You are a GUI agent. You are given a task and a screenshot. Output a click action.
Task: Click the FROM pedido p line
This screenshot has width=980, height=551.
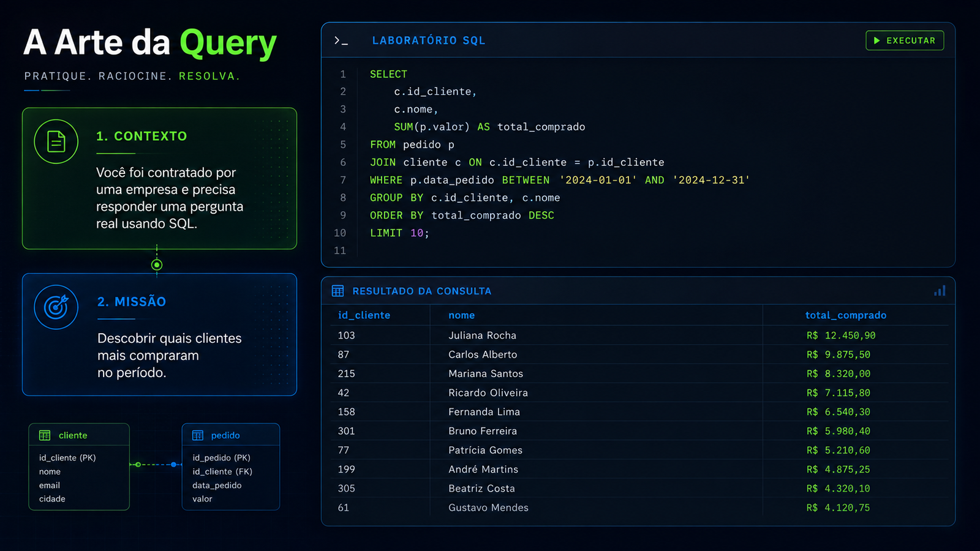tap(412, 144)
